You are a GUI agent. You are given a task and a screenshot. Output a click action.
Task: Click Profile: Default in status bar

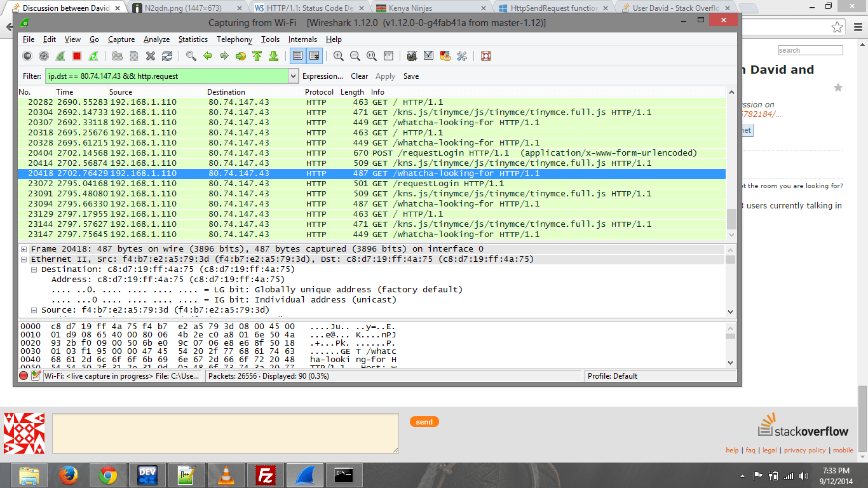point(613,376)
